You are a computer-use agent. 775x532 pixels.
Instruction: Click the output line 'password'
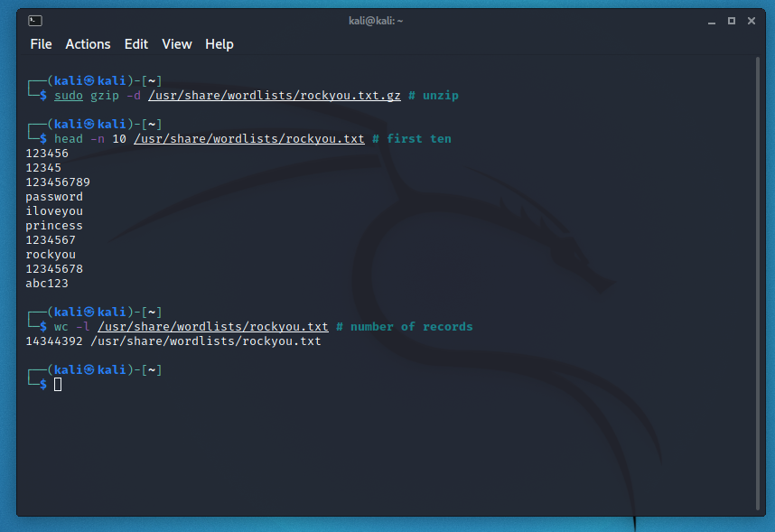click(54, 197)
